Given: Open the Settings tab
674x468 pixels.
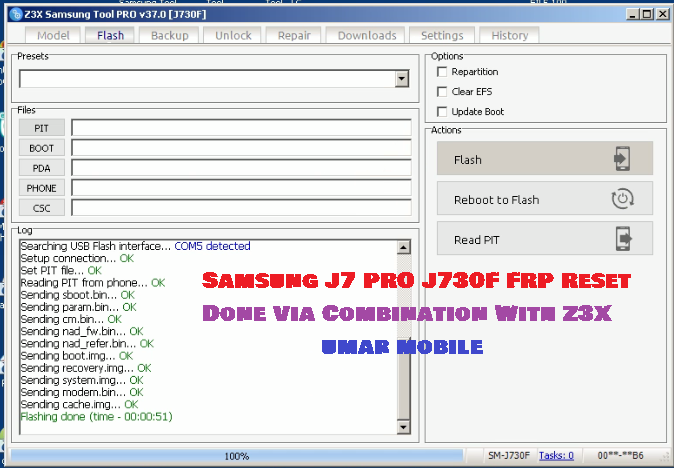Looking at the screenshot, I should pos(442,35).
